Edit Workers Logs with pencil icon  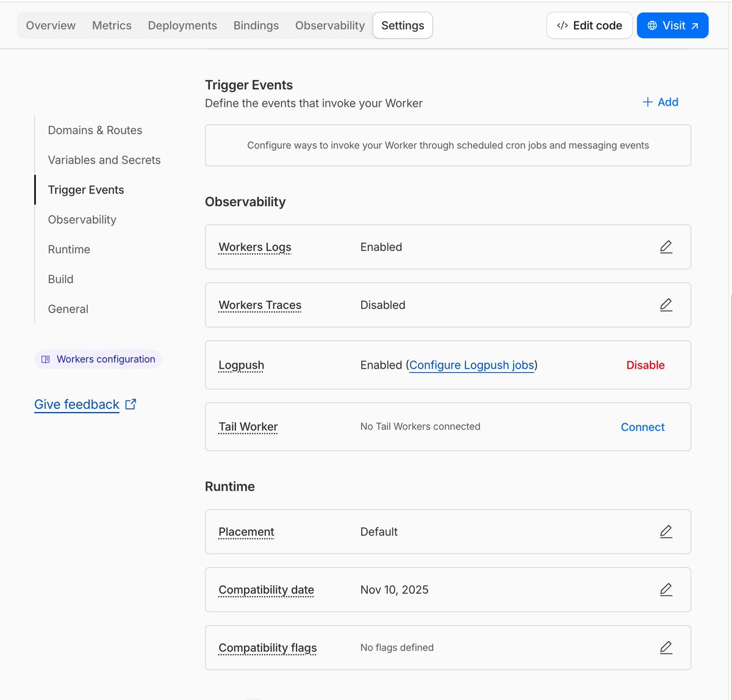pyautogui.click(x=666, y=247)
